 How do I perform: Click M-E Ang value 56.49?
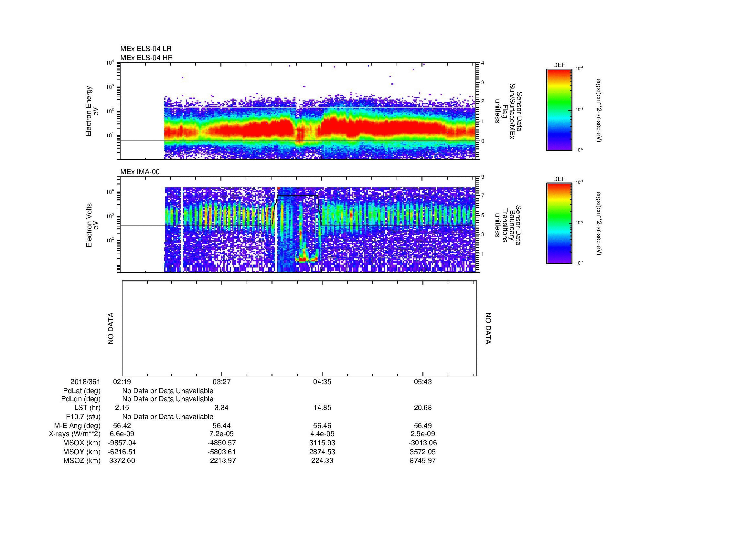click(423, 426)
